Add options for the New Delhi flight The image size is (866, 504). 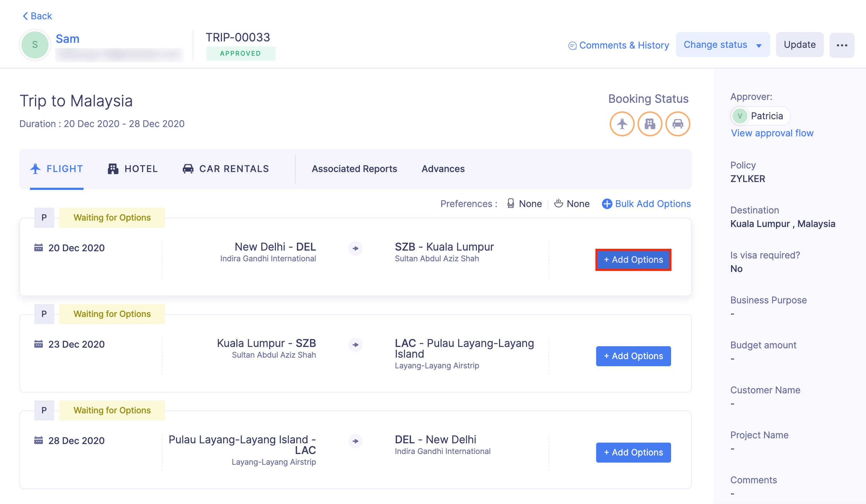(633, 260)
